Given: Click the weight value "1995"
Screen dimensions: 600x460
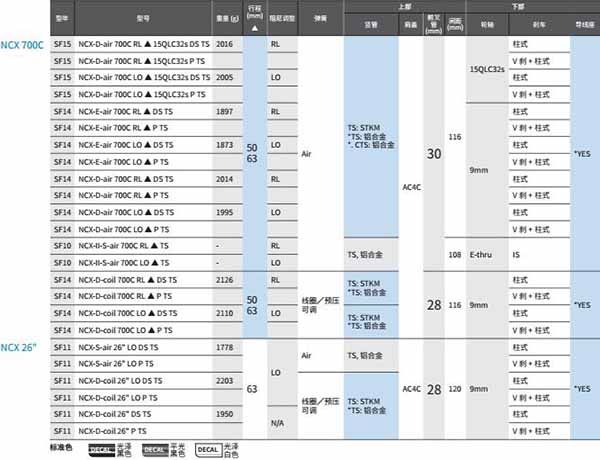Looking at the screenshot, I should click(x=224, y=213).
